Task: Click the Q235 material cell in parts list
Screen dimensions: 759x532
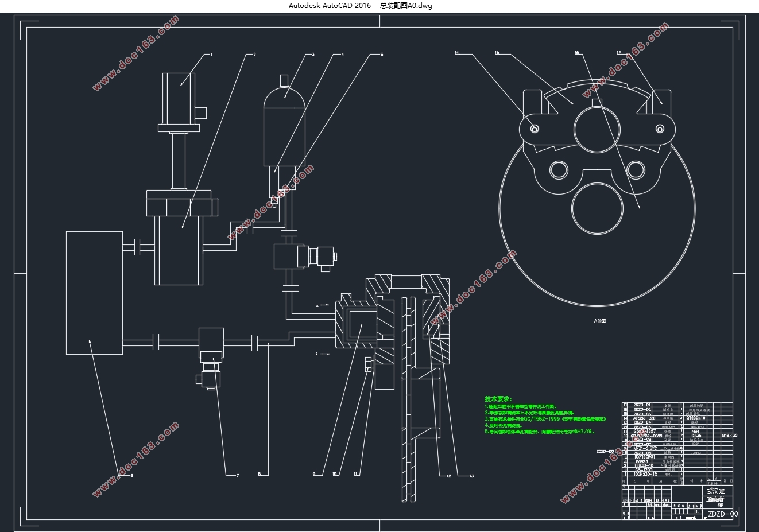Action: 695,436
